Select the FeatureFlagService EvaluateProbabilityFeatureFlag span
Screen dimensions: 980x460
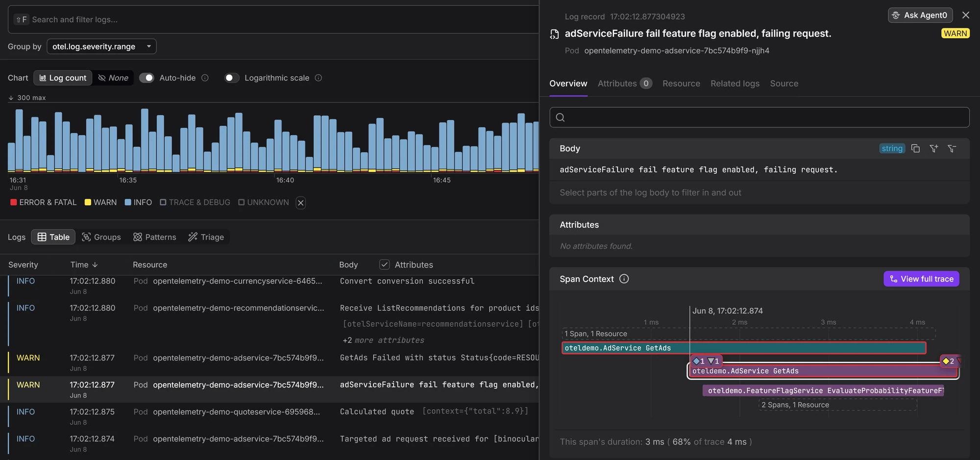[823, 390]
